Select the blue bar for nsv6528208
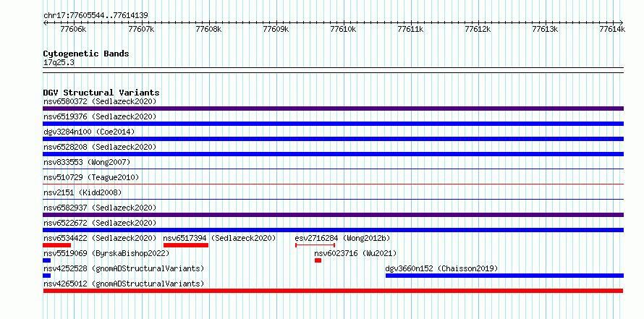644x319 pixels. click(333, 154)
